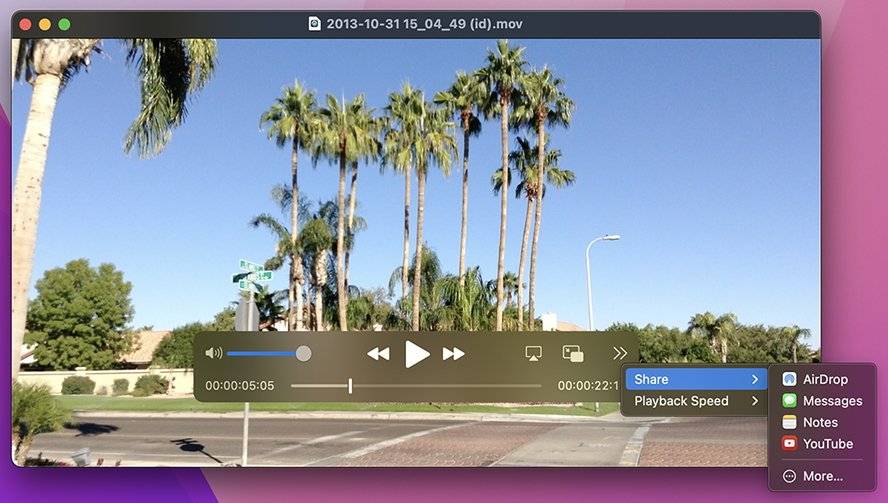Click the Messages app icon
The image size is (888, 503).
pos(789,400)
